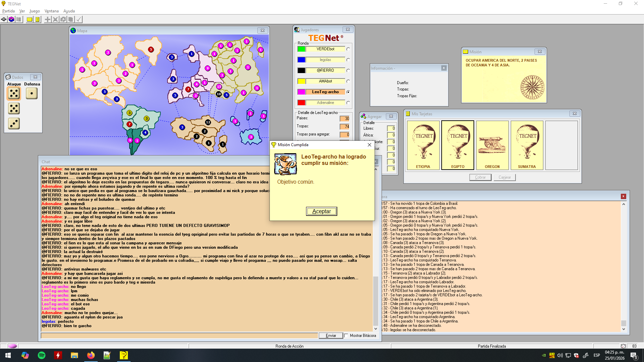This screenshot has height=362, width=644.
Task: Open the players panel from the toolbar globe icon
Action: click(11, 19)
